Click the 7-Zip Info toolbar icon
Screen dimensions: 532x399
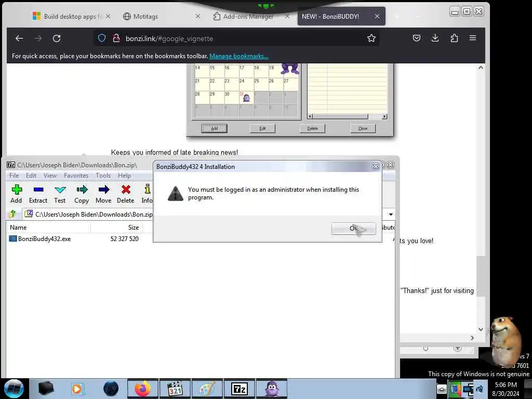tap(147, 194)
